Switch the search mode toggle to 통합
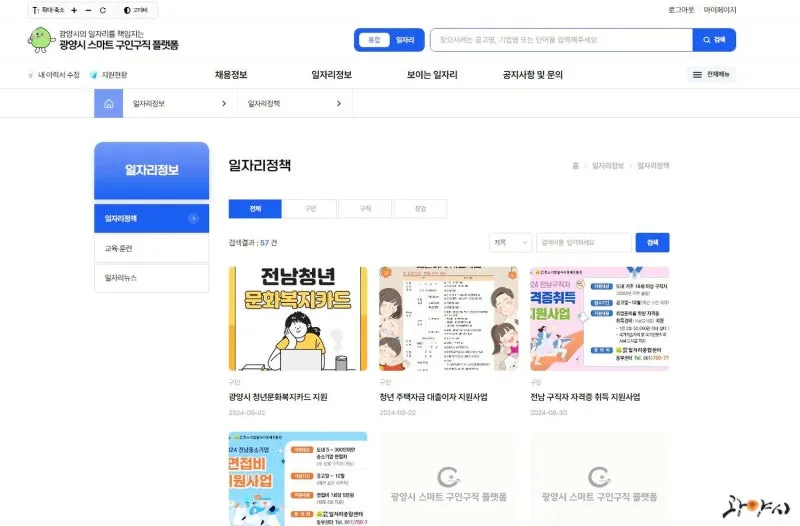Viewport: 800px width, 526px height. click(x=374, y=40)
